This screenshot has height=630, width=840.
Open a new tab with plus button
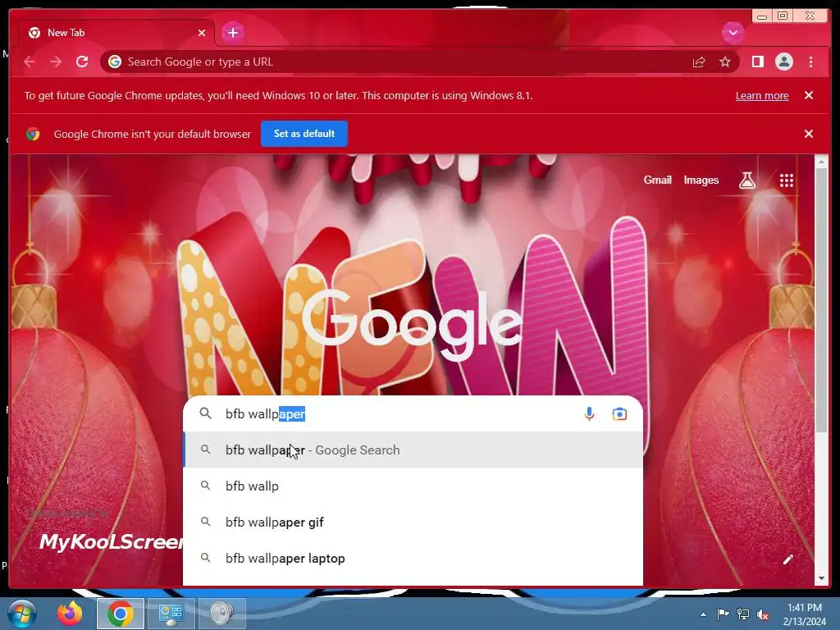point(232,33)
